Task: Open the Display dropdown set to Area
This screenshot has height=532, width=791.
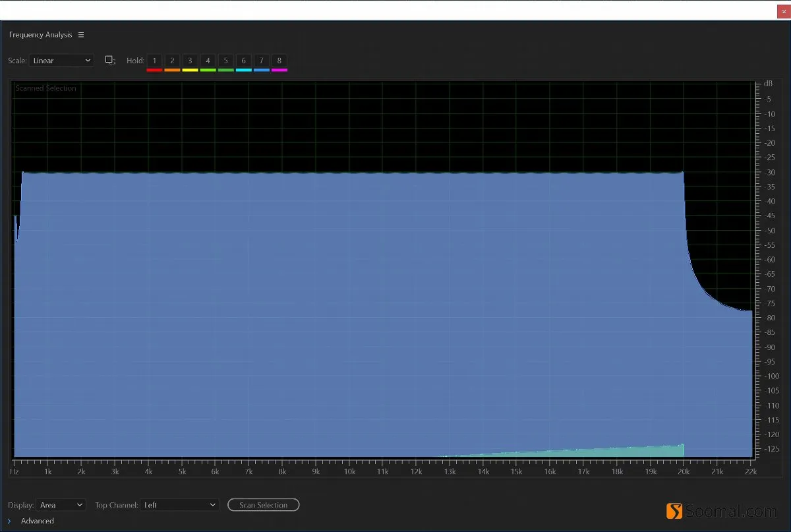Action: tap(61, 505)
